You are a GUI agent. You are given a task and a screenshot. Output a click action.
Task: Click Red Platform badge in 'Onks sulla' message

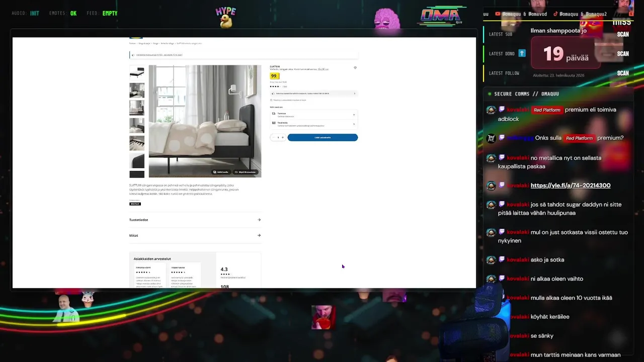tap(579, 138)
